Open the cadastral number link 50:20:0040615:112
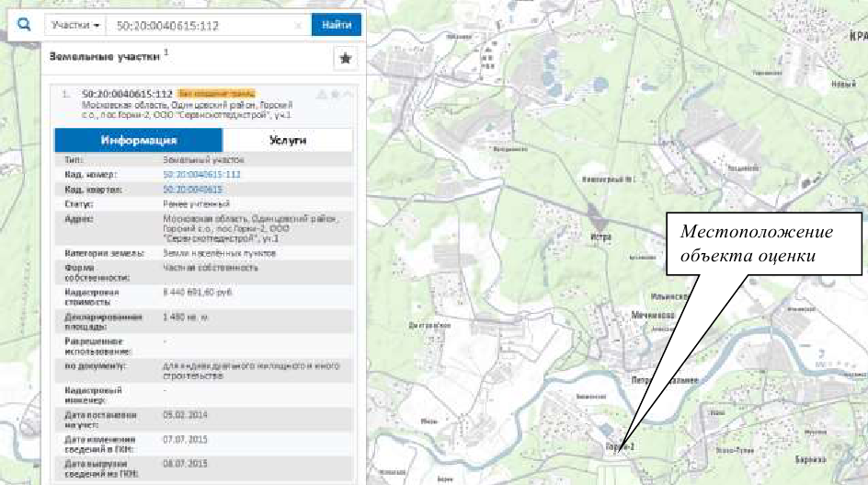This screenshot has width=868, height=485. (201, 174)
